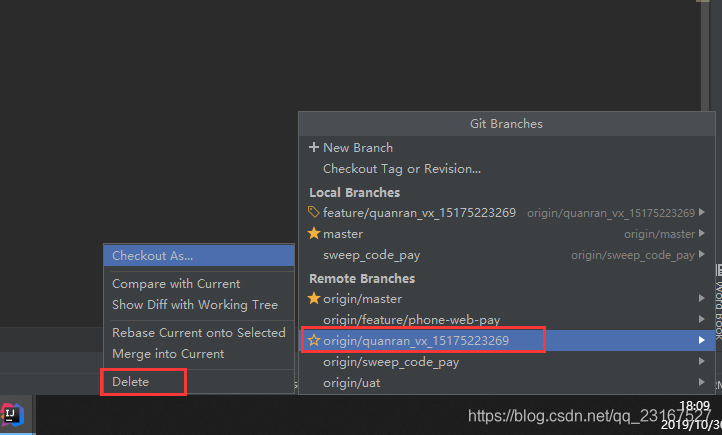Expand submenu arrow for local sweep_code_pay row
Image resolution: width=722 pixels, height=435 pixels.
[702, 254]
